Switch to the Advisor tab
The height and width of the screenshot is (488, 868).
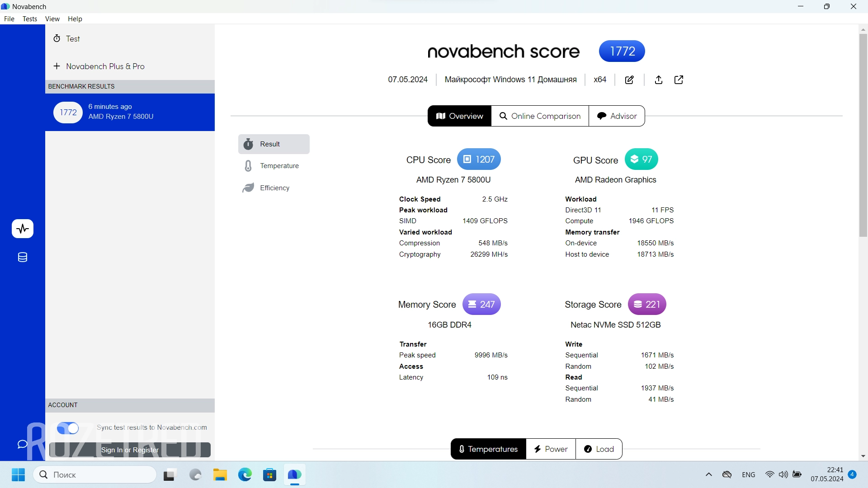[617, 116]
